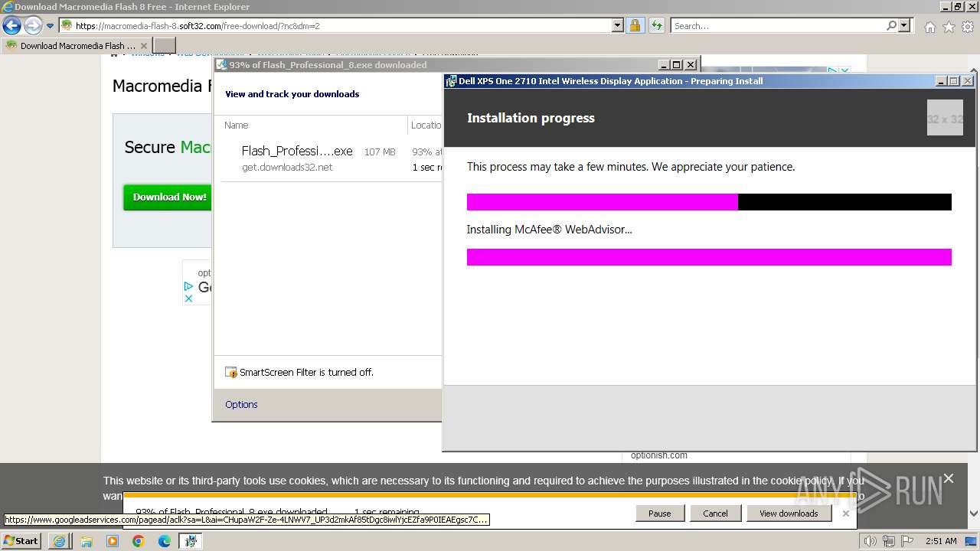Switch to the installer taskbar item

(191, 541)
